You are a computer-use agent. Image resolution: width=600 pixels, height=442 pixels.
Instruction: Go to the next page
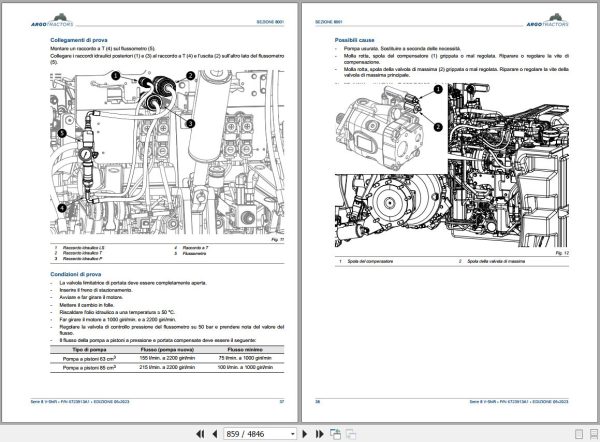(305, 434)
